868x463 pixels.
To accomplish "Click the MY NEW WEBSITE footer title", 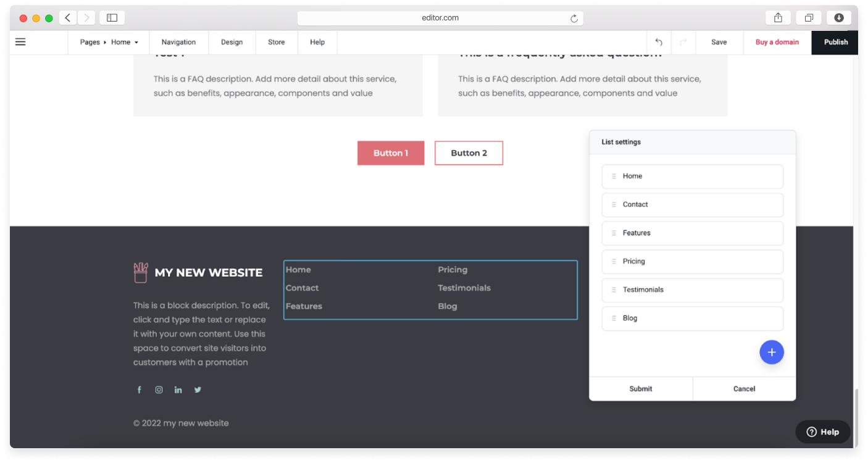I will point(209,273).
